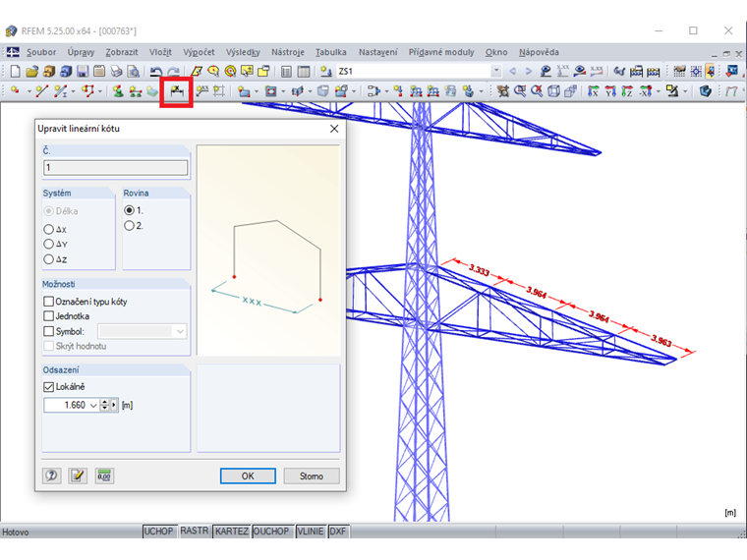747x560 pixels.
Task: Insert a new line tool
Action: click(42, 90)
